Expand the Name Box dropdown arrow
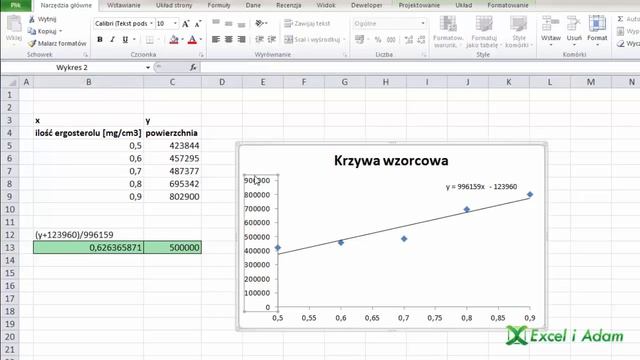This screenshot has height=360, width=640. tap(148, 68)
